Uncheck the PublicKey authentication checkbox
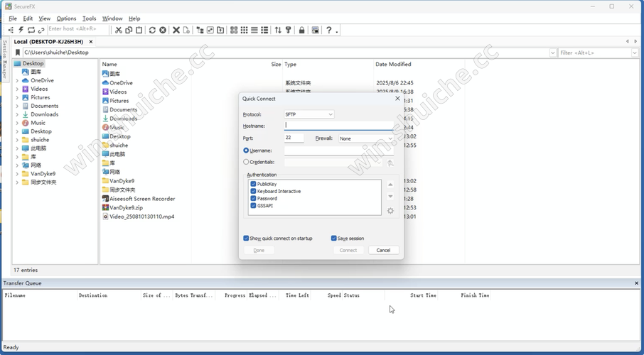This screenshot has width=644, height=355. (x=254, y=184)
